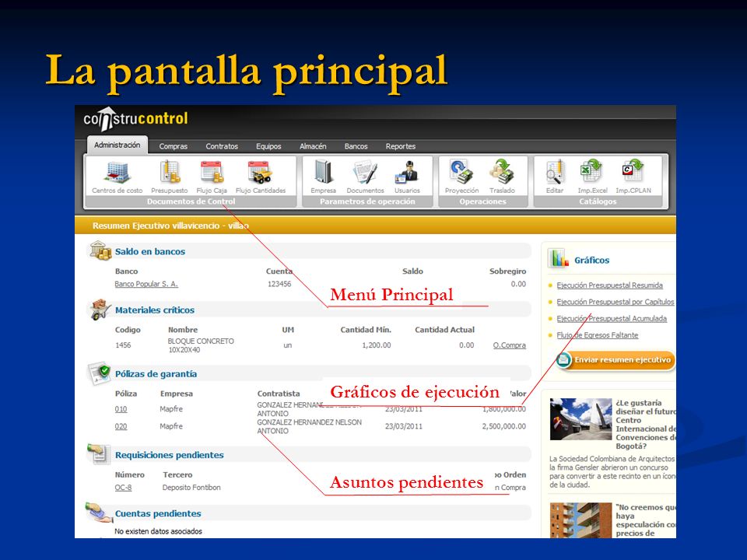Switch to the Reportes tab
The image size is (747, 560).
point(400,146)
